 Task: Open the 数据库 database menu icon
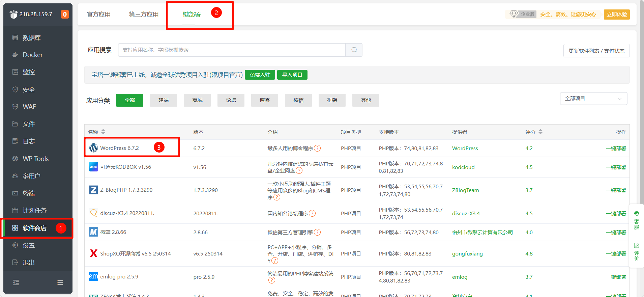click(15, 37)
